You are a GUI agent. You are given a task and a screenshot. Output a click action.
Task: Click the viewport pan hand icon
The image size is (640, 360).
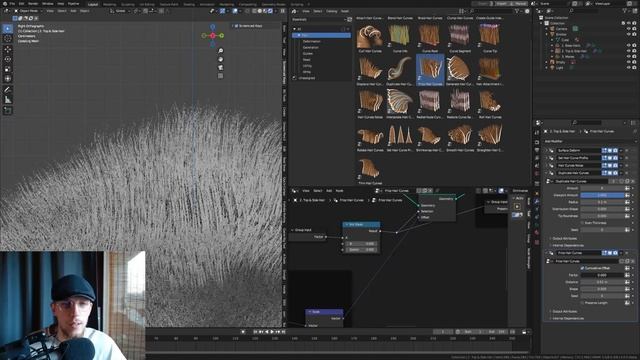220,59
